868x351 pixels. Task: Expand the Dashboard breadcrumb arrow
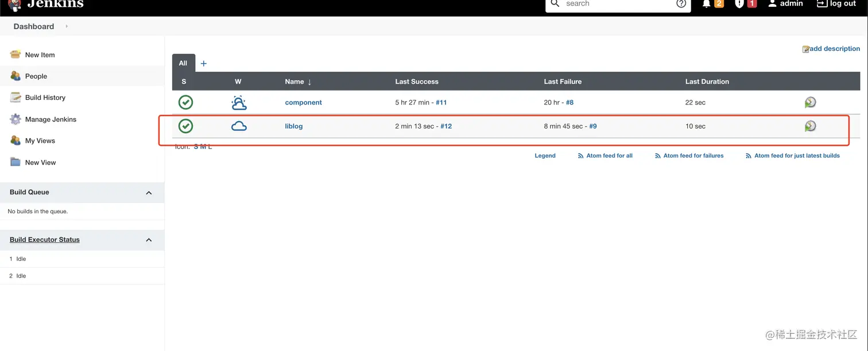pos(67,26)
